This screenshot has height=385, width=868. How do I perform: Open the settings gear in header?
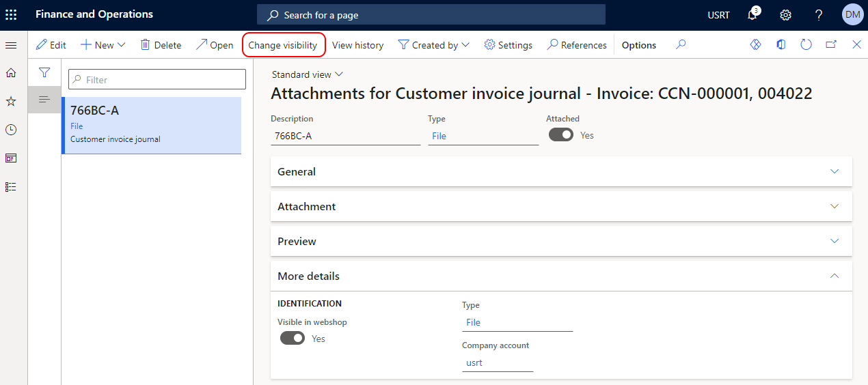coord(786,14)
